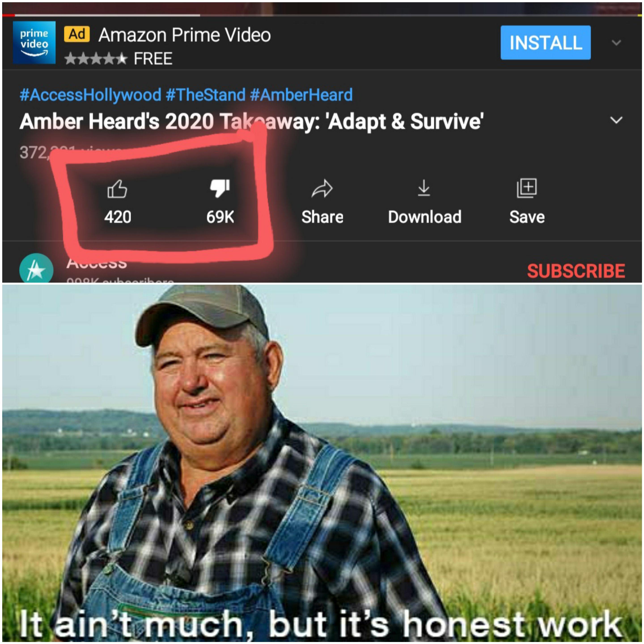The image size is (644, 644).
Task: Tap the Share arrow icon
Action: click(322, 189)
